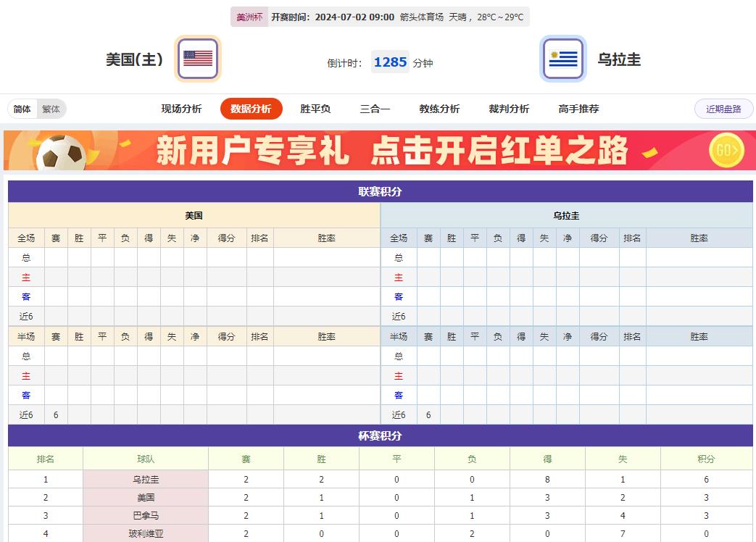This screenshot has width=756, height=542.
Task: Click the Uruguay flag icon
Action: click(562, 57)
